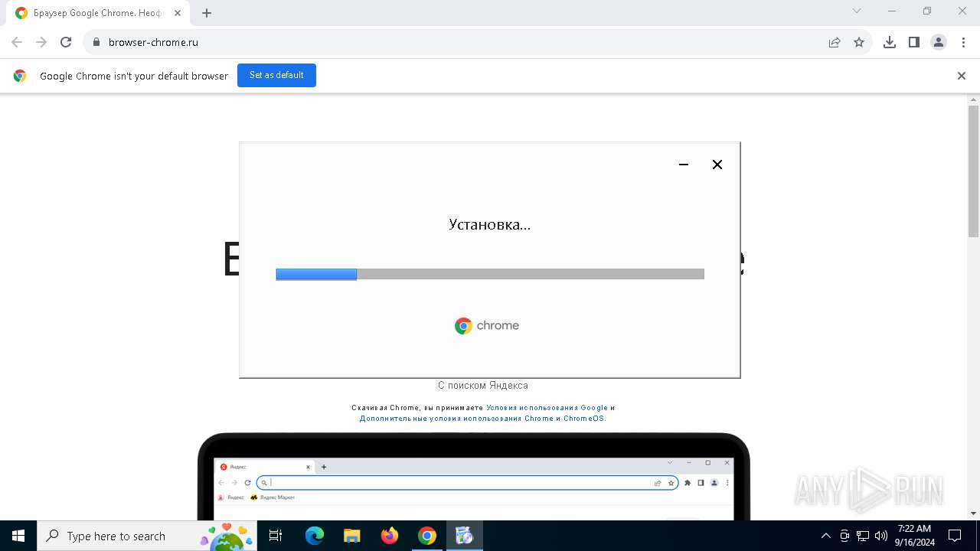The height and width of the screenshot is (551, 980).
Task: Share this page icon
Action: [x=835, y=42]
